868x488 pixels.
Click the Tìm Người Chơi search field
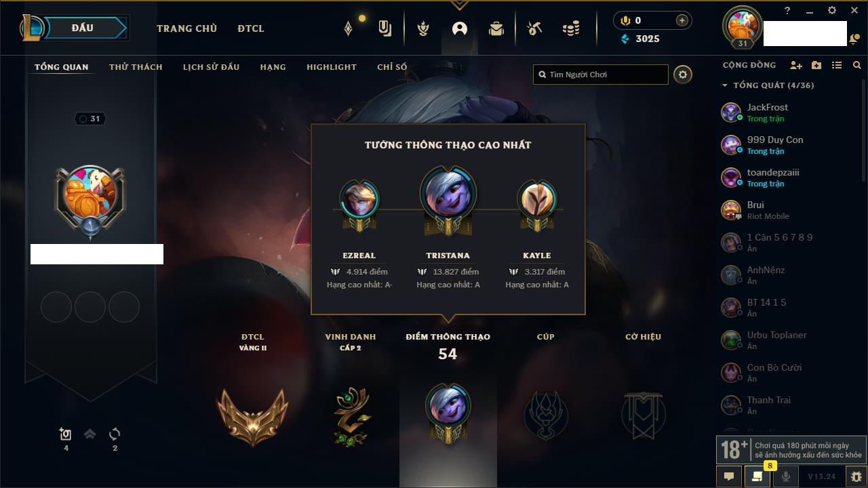pos(601,75)
